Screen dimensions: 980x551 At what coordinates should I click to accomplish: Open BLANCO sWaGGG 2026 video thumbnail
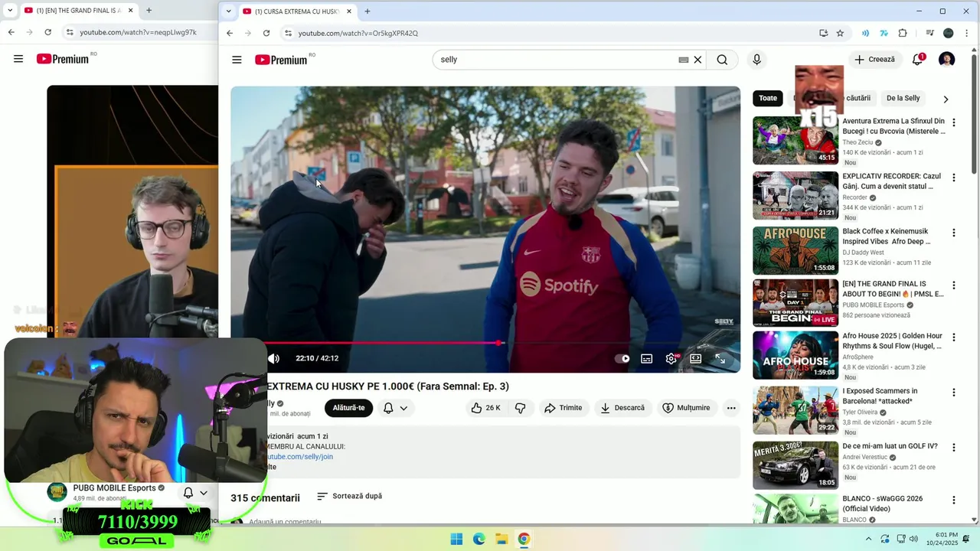(x=795, y=509)
